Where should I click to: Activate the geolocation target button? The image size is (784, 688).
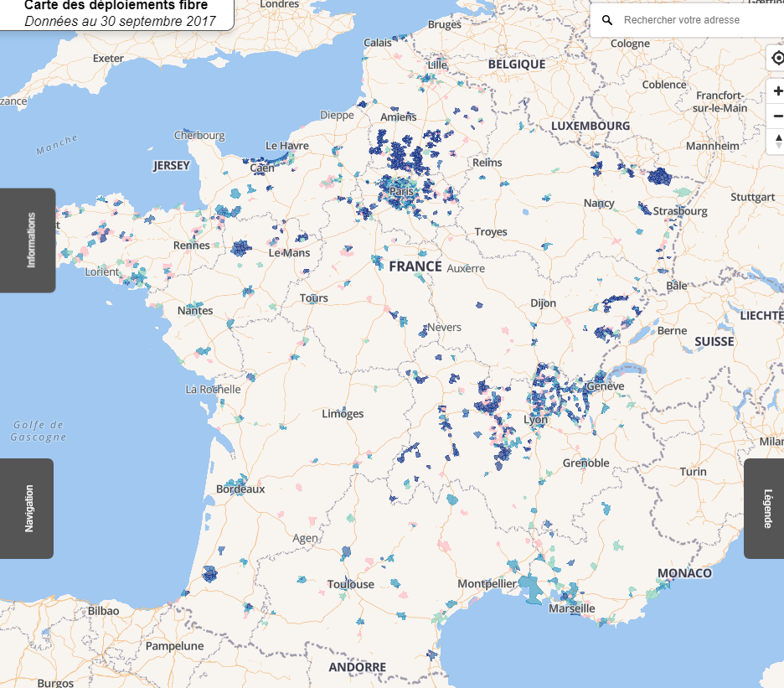pos(777,57)
